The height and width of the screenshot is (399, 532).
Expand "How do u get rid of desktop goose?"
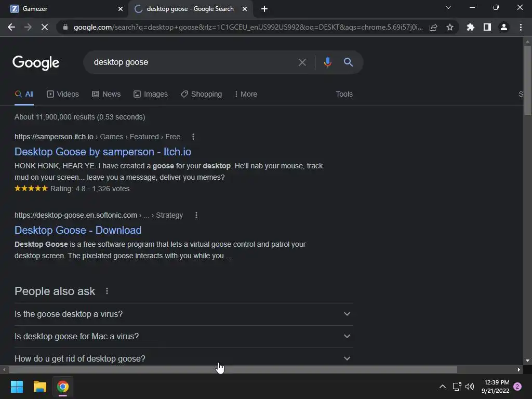[x=183, y=358]
